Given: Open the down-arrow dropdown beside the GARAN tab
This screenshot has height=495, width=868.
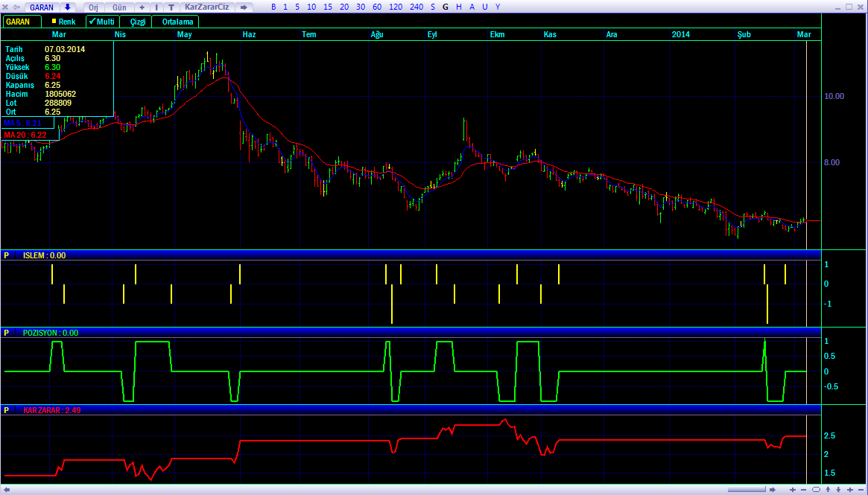Looking at the screenshot, I should coord(68,7).
